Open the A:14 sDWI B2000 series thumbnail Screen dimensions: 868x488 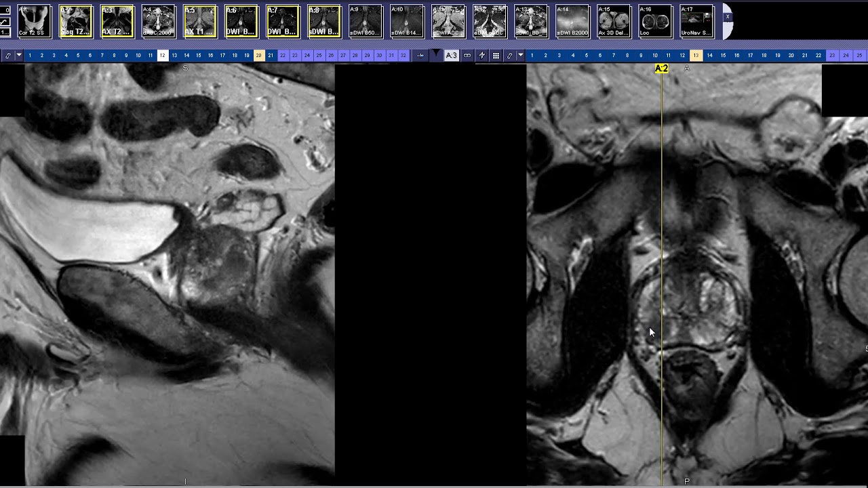tap(572, 21)
